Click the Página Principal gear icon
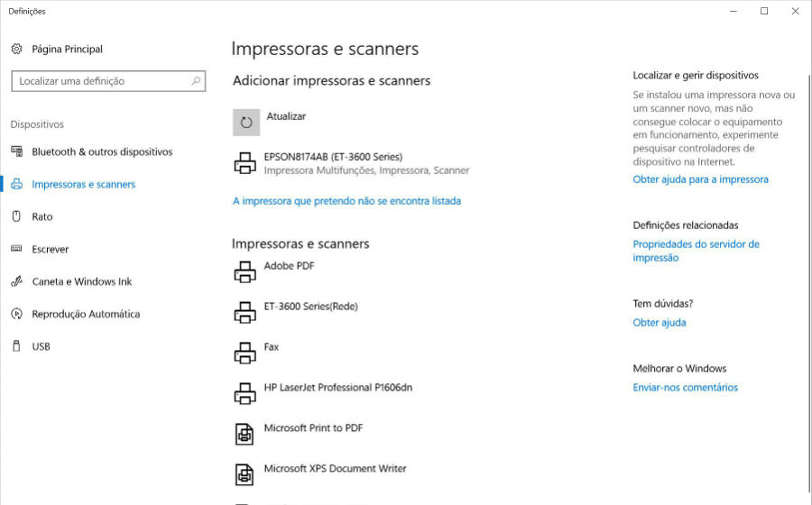The width and height of the screenshot is (812, 505). 16,50
